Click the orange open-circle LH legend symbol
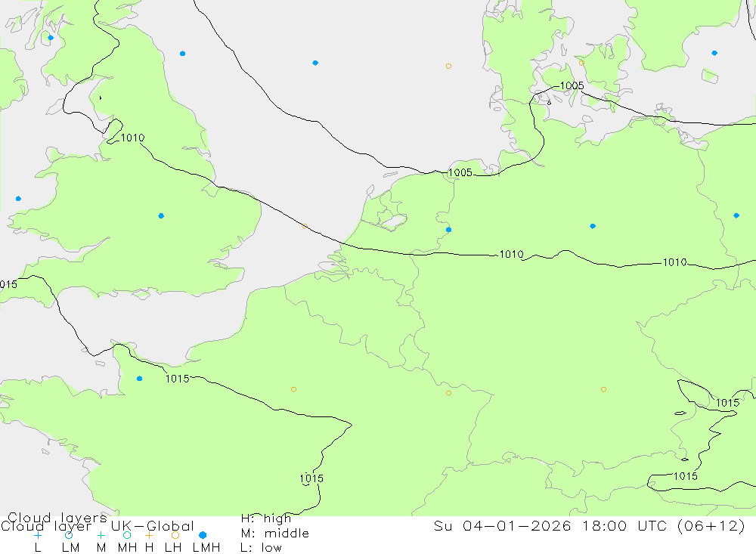 coord(175,535)
